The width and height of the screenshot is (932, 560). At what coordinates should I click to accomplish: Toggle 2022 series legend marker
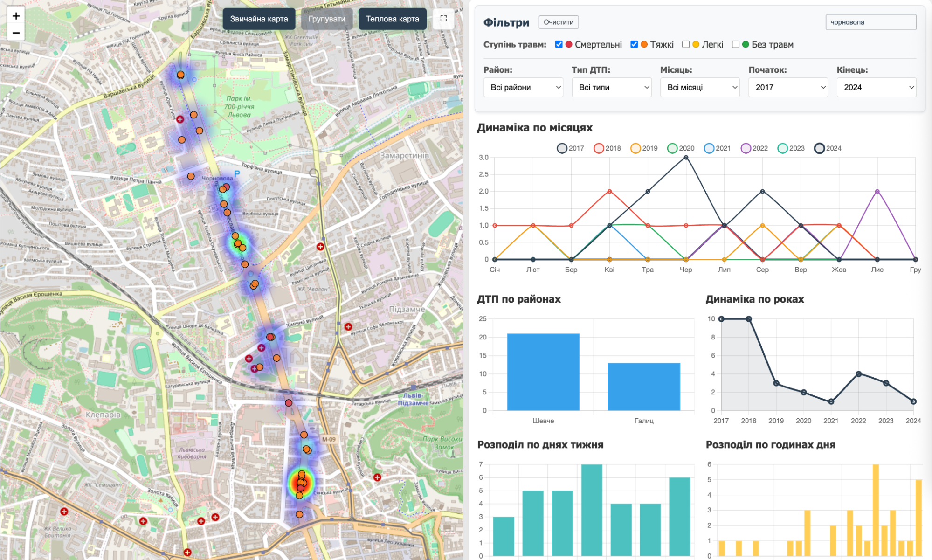(746, 148)
